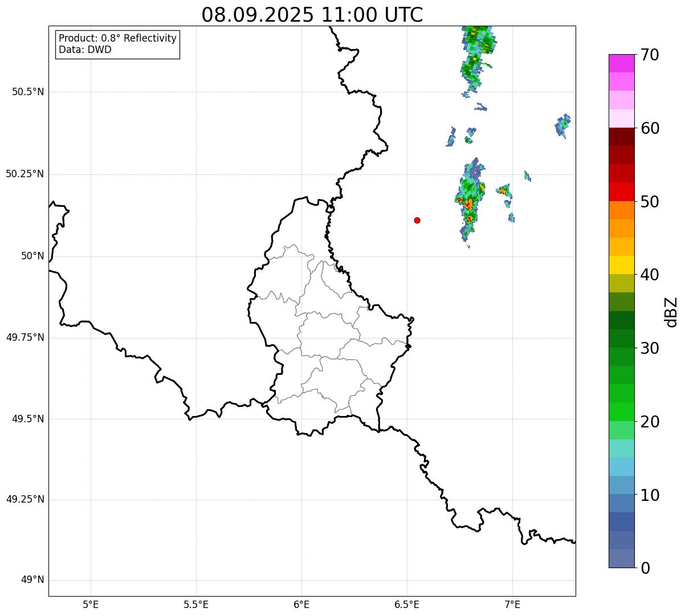685x616 pixels.
Task: Click the 6.5°E longitude label
Action: point(407,604)
